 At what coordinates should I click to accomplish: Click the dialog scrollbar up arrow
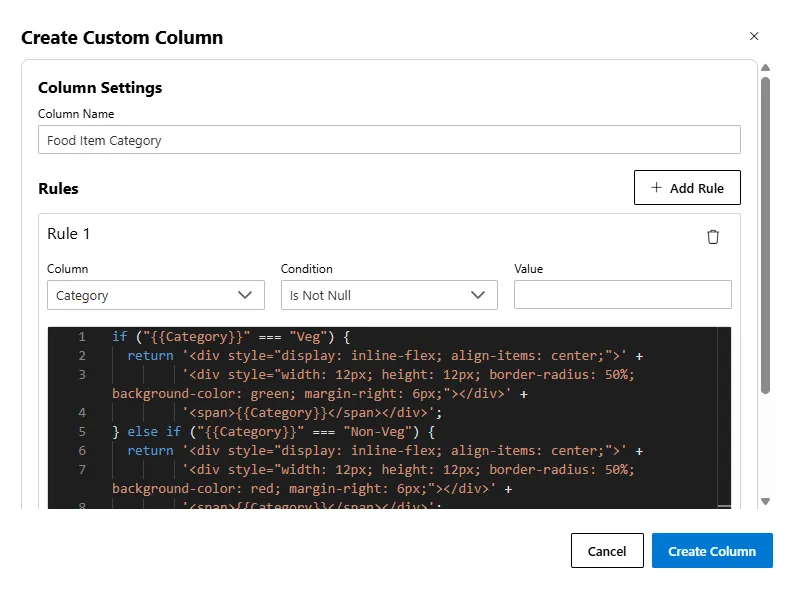click(x=765, y=68)
